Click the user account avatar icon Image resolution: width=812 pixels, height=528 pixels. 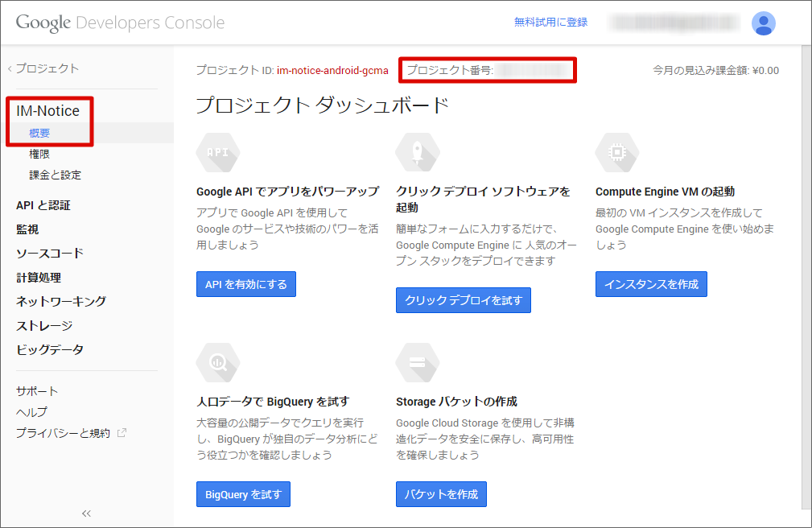click(x=764, y=23)
